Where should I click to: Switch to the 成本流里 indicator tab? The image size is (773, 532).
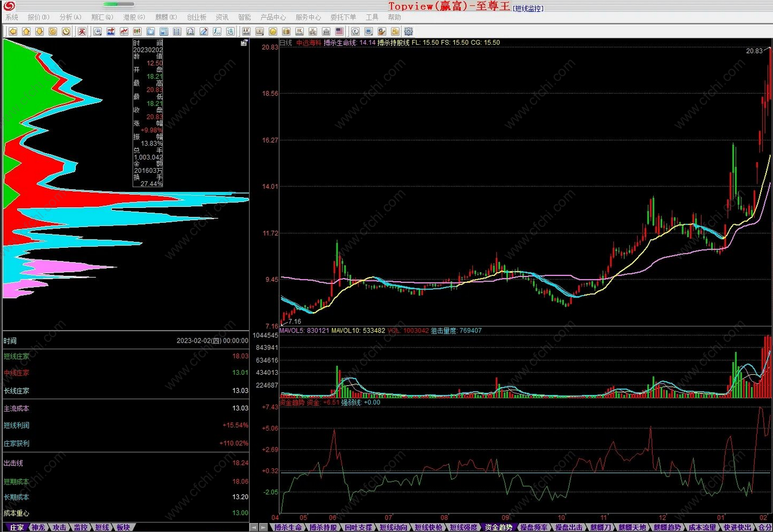pos(703,527)
